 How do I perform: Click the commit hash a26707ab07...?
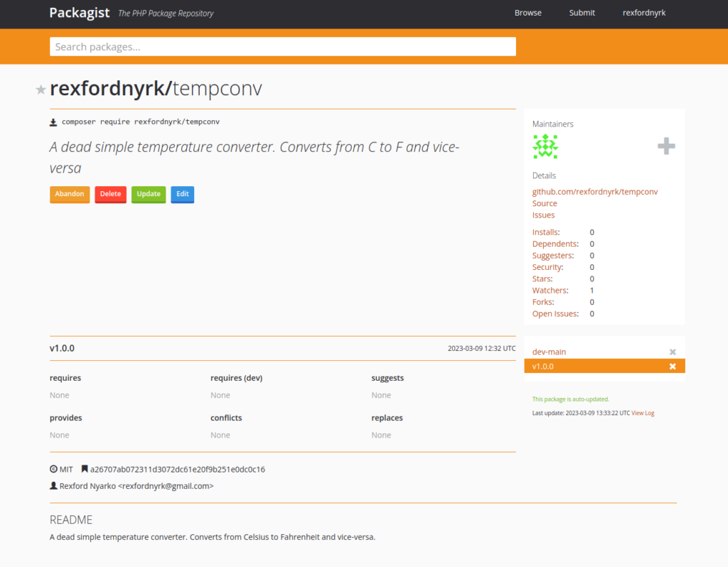click(177, 470)
